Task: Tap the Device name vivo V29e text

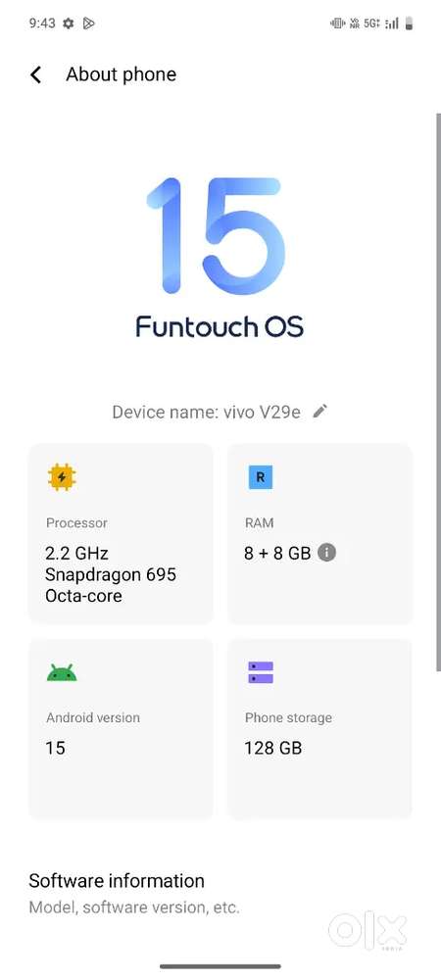Action: [x=206, y=412]
